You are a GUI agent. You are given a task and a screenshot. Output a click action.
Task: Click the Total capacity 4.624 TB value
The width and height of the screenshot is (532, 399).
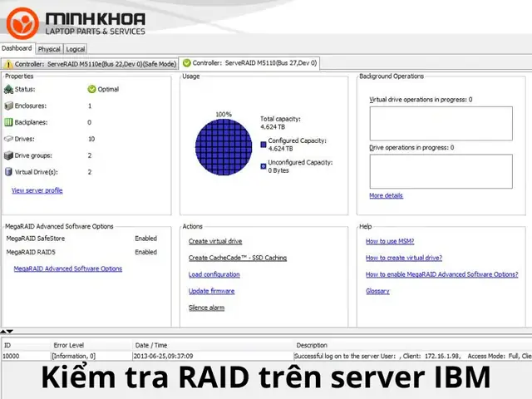[273, 127]
